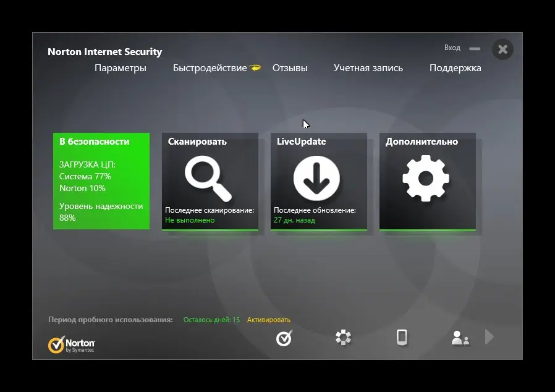Screen dimensions: 555x392
Task: Click the Система 77% CPU reading
Action: tap(85, 176)
